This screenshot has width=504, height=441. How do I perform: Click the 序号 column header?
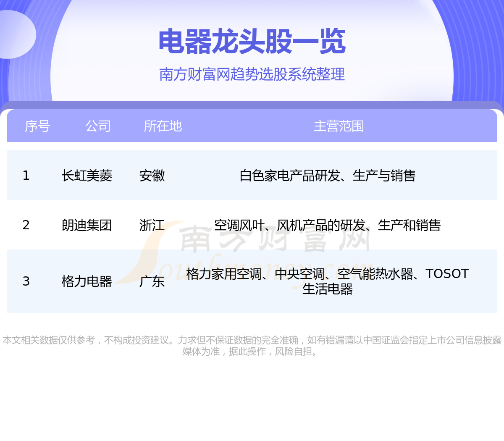pos(37,126)
